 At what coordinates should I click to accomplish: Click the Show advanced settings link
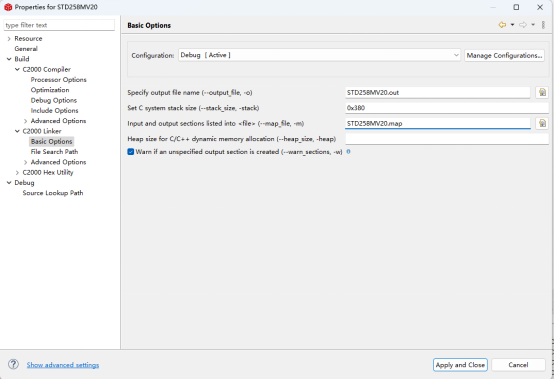63,365
